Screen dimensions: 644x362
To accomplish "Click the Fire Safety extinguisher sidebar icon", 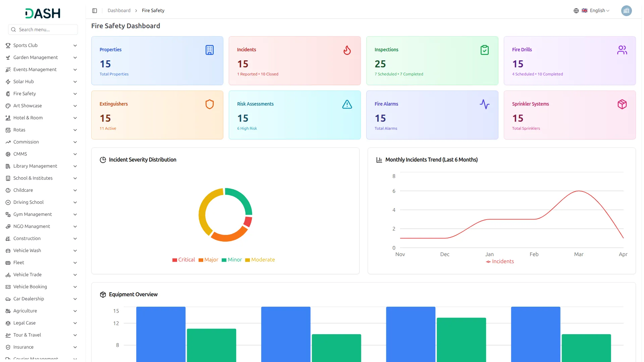I will [x=8, y=94].
